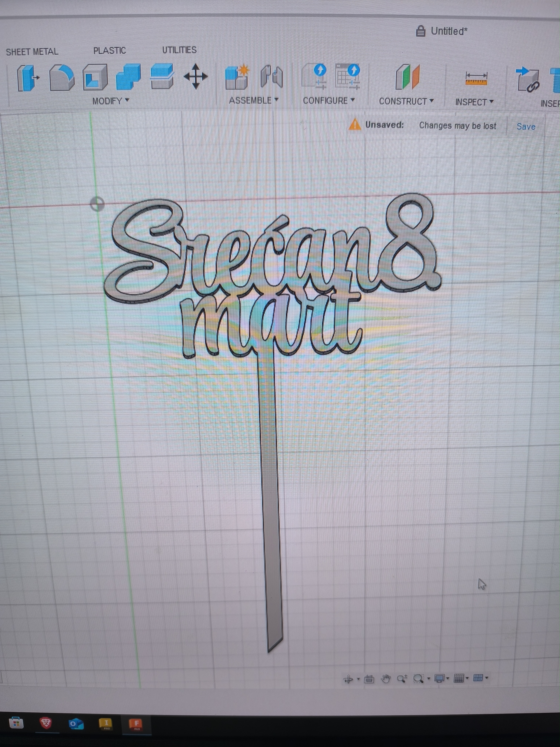Click the configuration table icon
Image resolution: width=560 pixels, height=747 pixels.
click(348, 76)
